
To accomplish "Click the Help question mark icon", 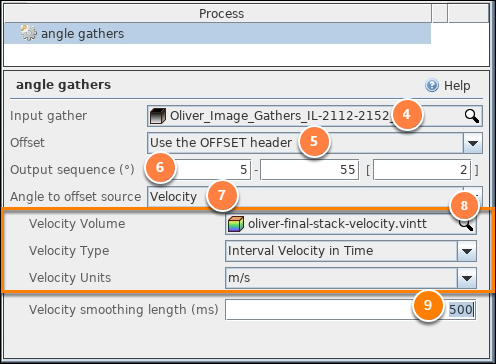I will [432, 85].
